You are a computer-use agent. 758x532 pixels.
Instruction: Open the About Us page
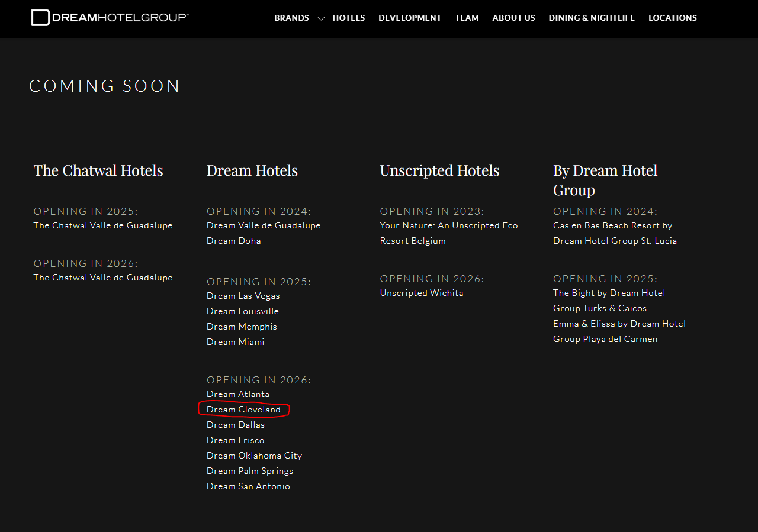(513, 18)
